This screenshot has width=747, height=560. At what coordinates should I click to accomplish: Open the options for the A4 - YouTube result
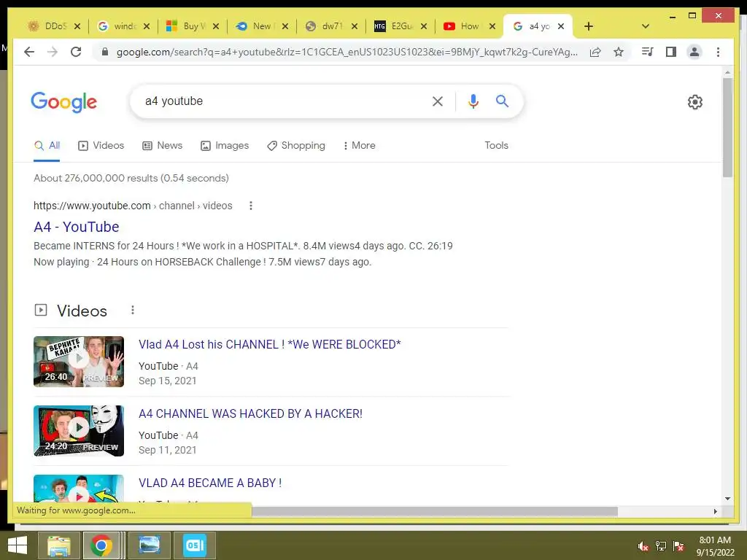251,206
